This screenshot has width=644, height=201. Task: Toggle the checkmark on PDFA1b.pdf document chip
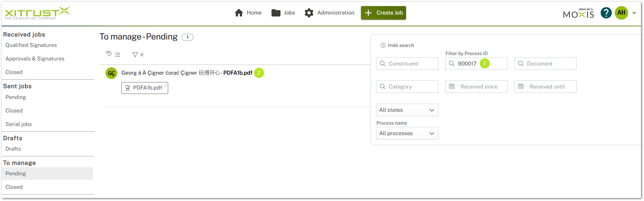pyautogui.click(x=165, y=86)
